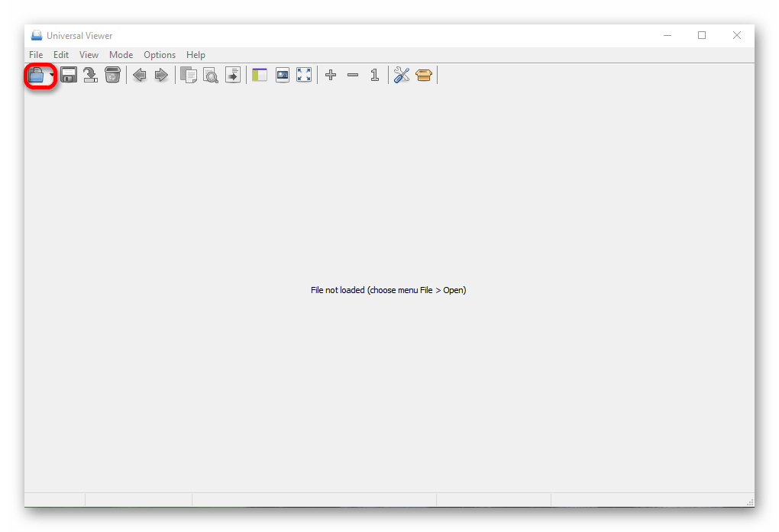Toggle the navigation panel icon
Screen dimensions: 779x532
(x=260, y=75)
